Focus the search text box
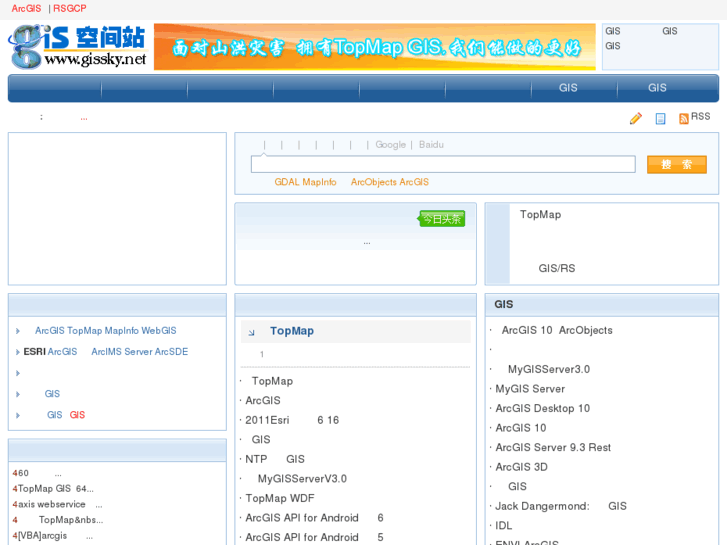Screen dimensions: 727x545 click(x=443, y=164)
